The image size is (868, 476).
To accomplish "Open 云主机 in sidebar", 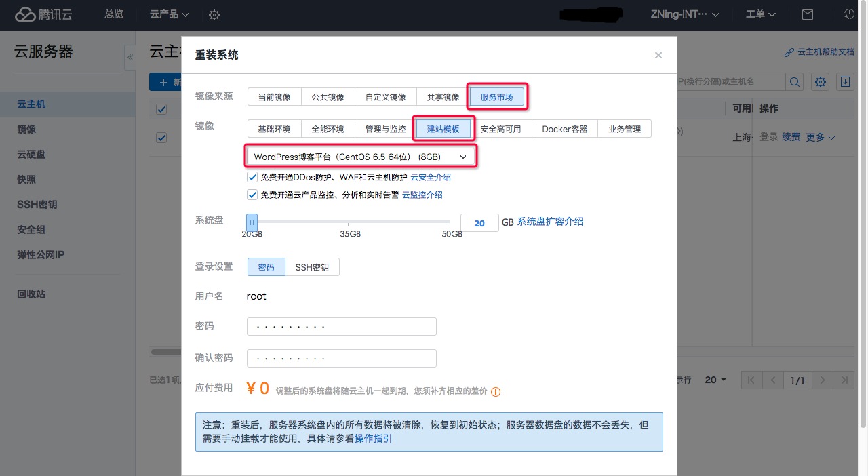I will click(68, 104).
